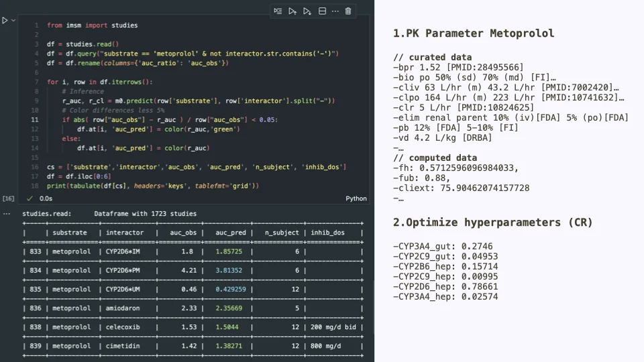Click the '1.PK Parameter Metoprolol' heading

(x=474, y=33)
